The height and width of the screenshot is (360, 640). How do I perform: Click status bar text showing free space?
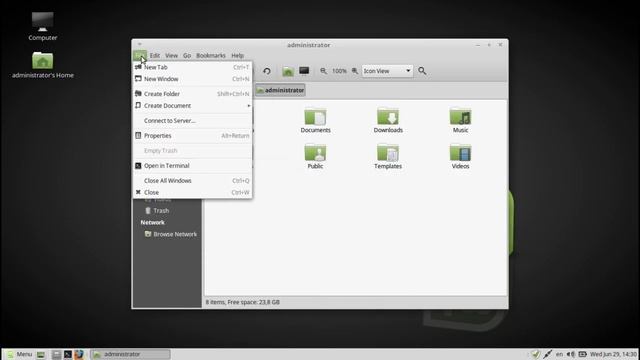[242, 302]
